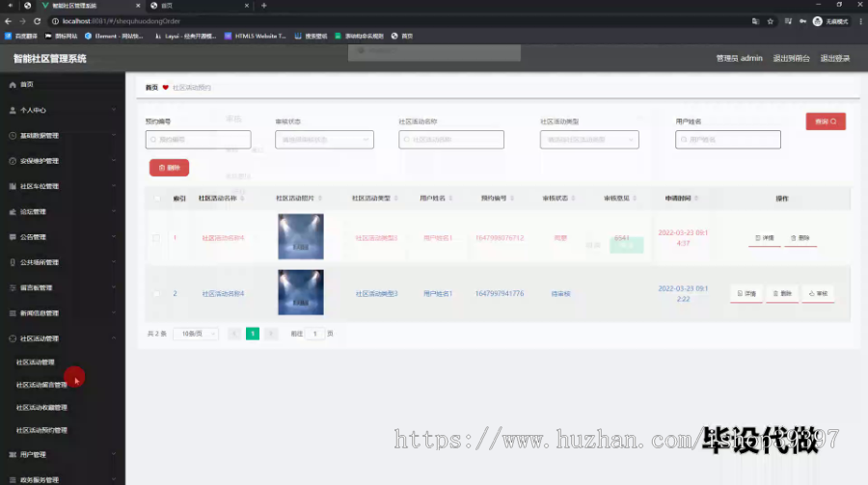Focus the 用户姓名 search input
This screenshot has height=485, width=868.
click(728, 140)
